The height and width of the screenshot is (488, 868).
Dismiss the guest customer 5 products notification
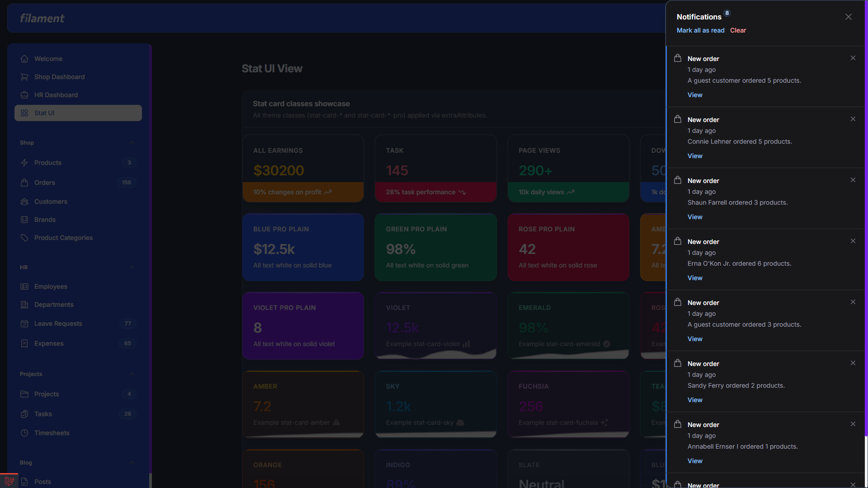(853, 58)
